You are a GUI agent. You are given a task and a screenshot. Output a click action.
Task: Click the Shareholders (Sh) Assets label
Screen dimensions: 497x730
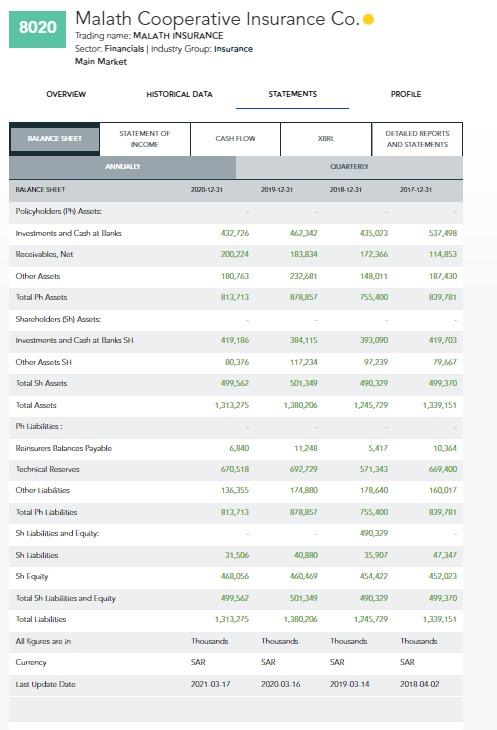click(x=58, y=319)
